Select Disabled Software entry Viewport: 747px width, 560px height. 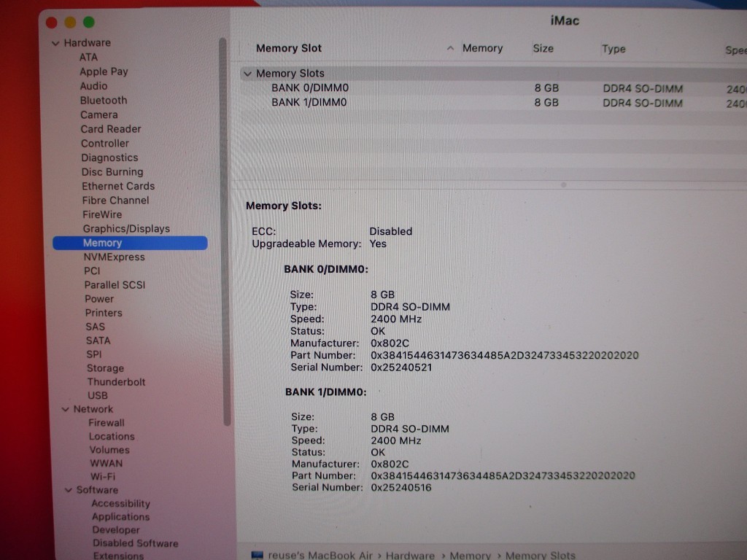[x=136, y=543]
